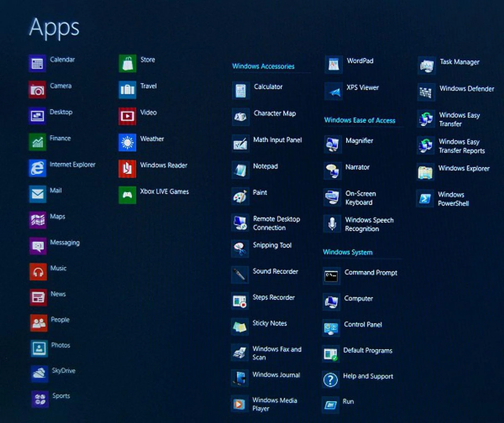Image resolution: width=504 pixels, height=423 pixels.
Task: Click the Windows Defender label
Action: [x=467, y=89]
